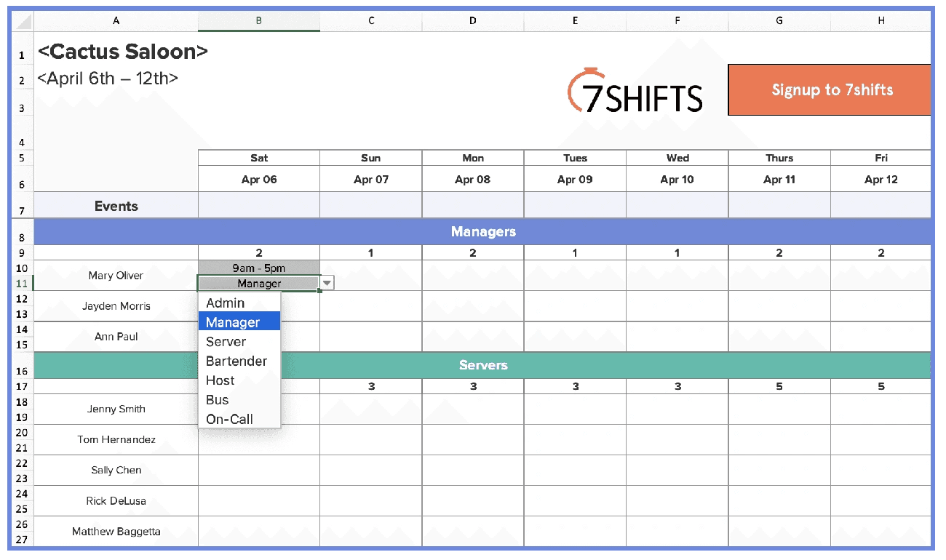Open the dropdown arrow beside Manager cell

[327, 284]
